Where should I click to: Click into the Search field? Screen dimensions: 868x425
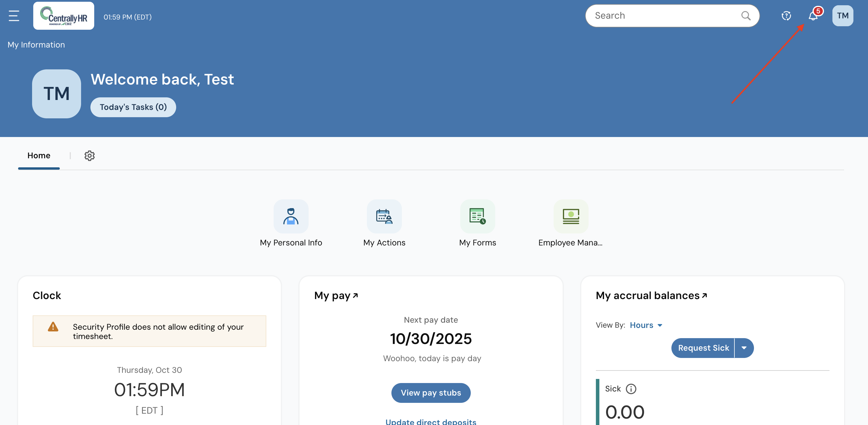click(660, 15)
